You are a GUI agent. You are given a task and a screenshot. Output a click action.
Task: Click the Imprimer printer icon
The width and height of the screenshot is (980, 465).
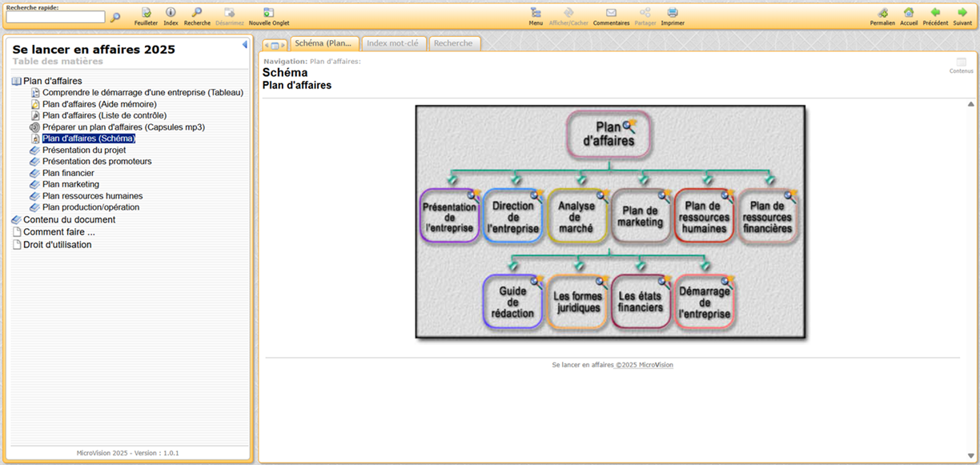pos(673,13)
